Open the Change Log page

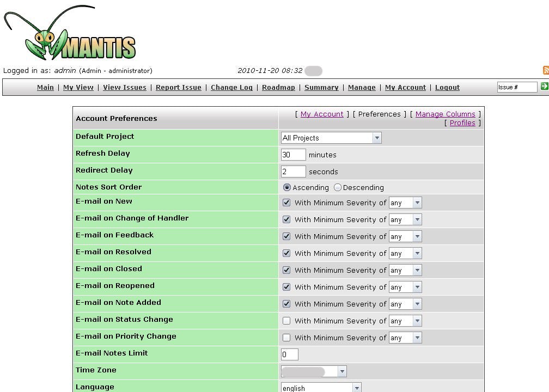pos(232,88)
